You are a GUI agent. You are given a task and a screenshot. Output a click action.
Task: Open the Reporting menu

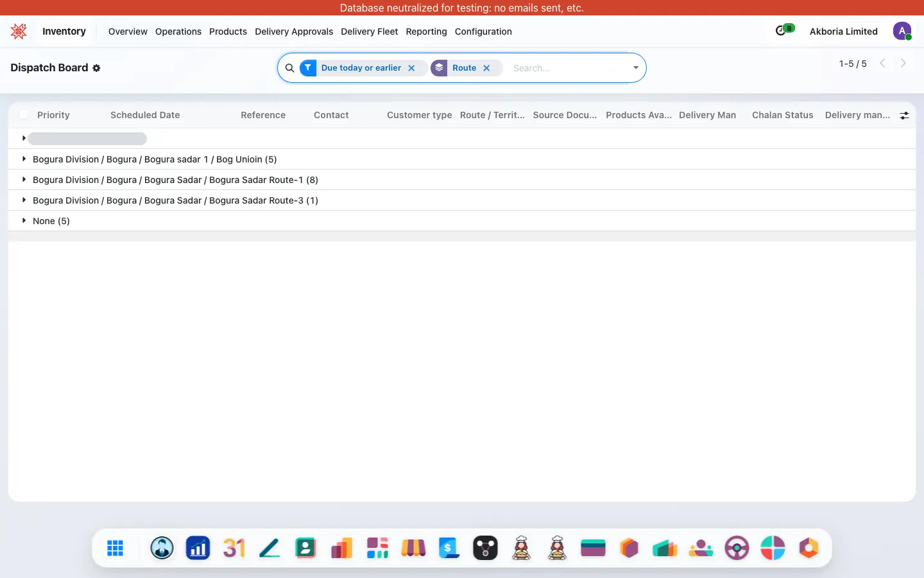pos(426,31)
